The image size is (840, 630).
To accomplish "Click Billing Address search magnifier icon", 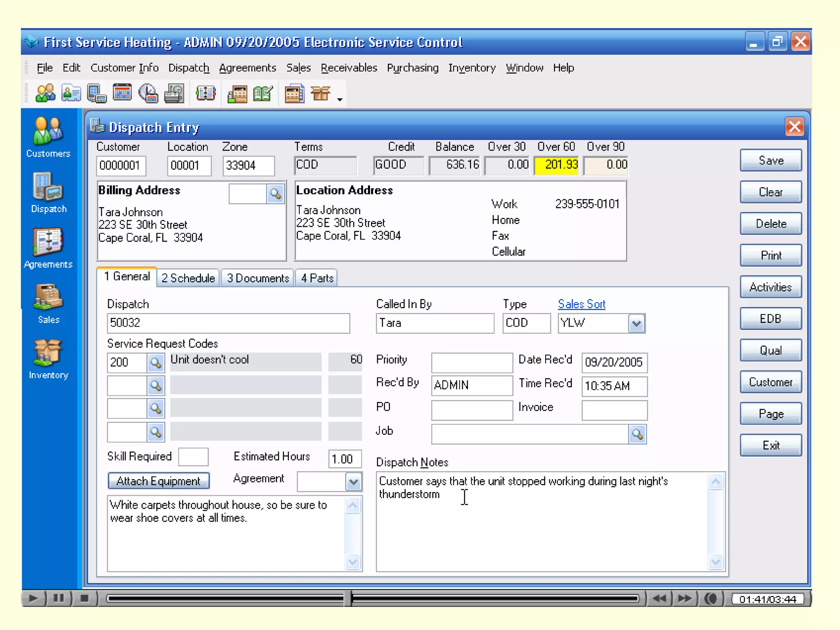I will pyautogui.click(x=276, y=194).
